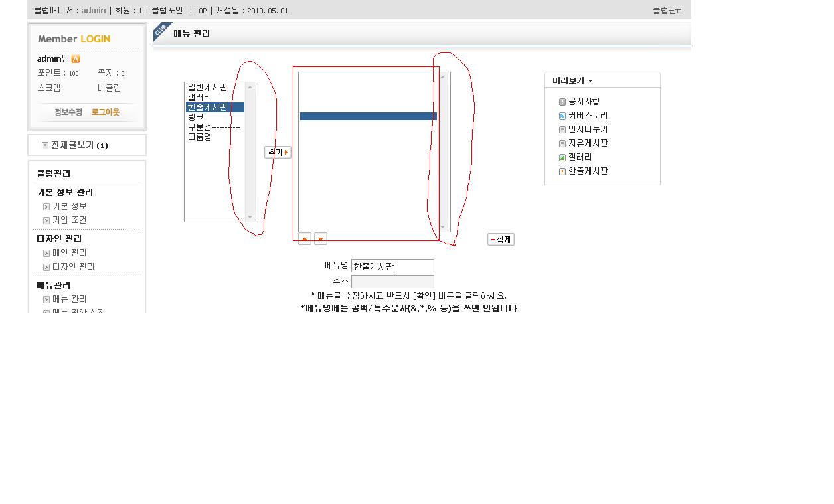Click the 자유게시판 board icon in preview
Viewport: 834px width, 504px height.
562,143
